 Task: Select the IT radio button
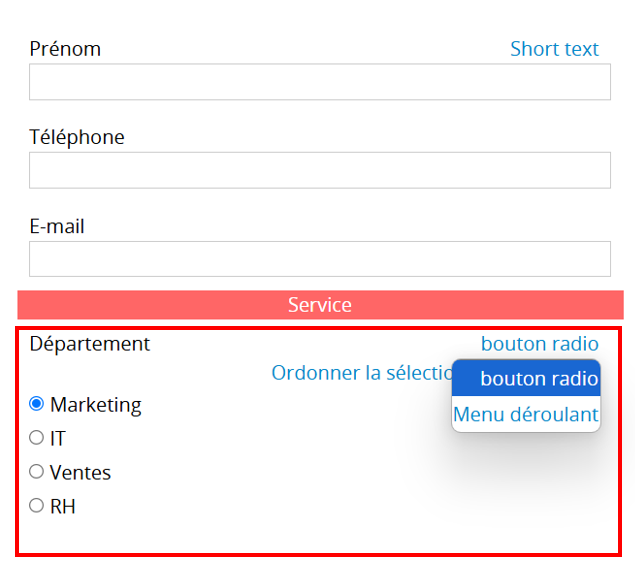(36, 437)
